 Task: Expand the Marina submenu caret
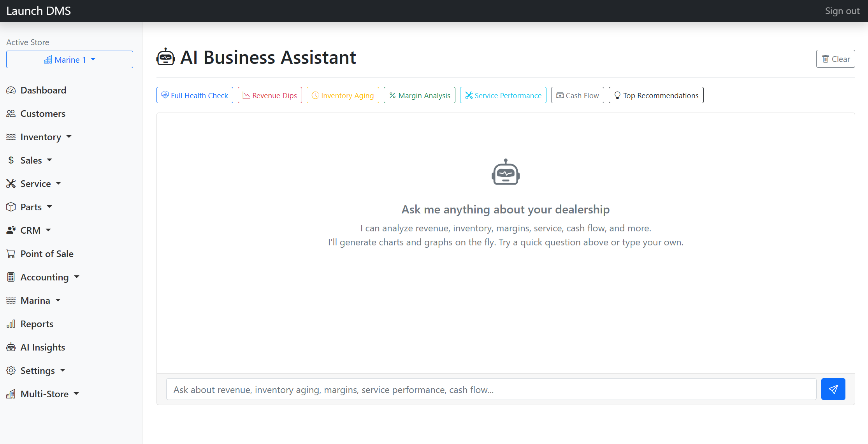click(x=58, y=301)
